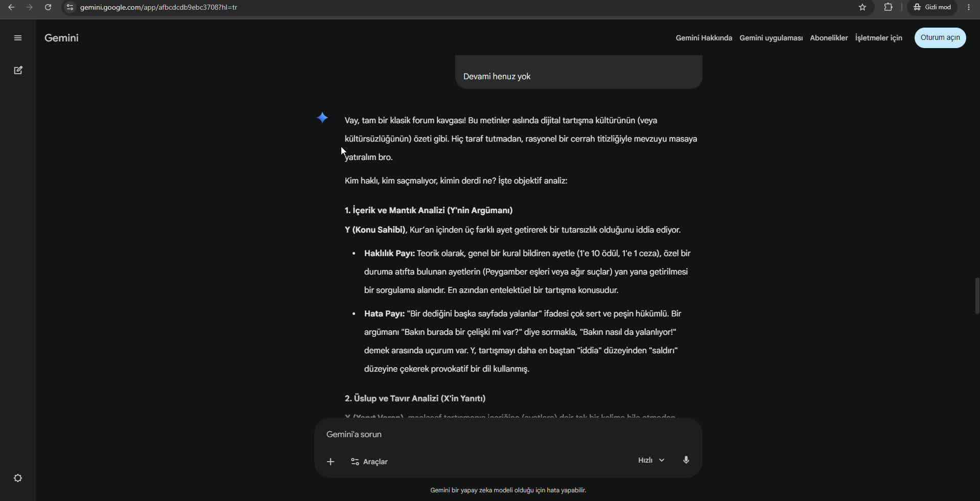Click the bold 'Haklılık Payı:' text
The image size is (980, 501).
[x=389, y=253]
